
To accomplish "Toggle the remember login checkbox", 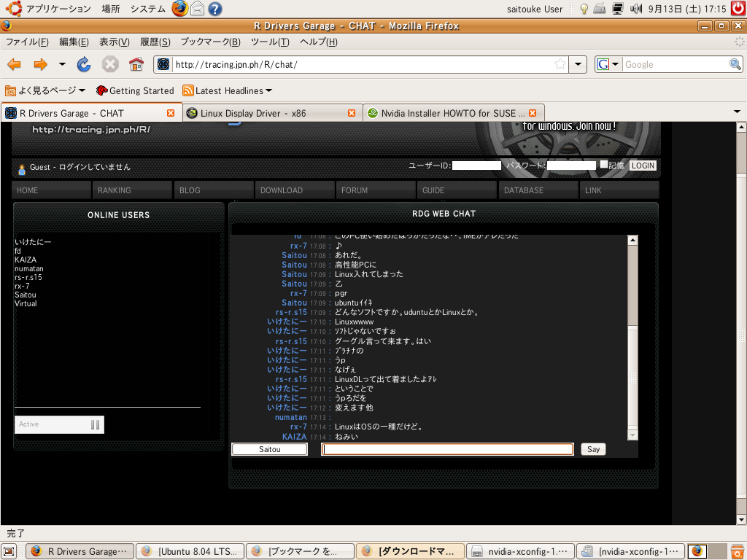I will tap(604, 165).
